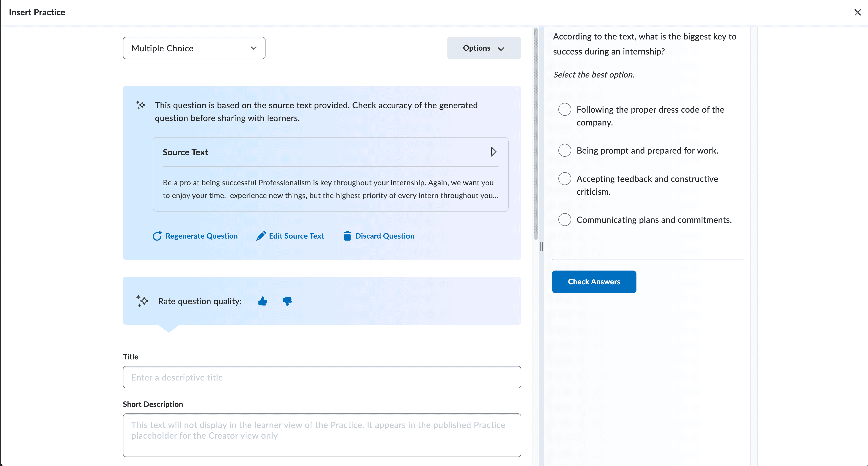Click the sparkle AI icon in the banner
Screen dimensions: 868x466
141,105
